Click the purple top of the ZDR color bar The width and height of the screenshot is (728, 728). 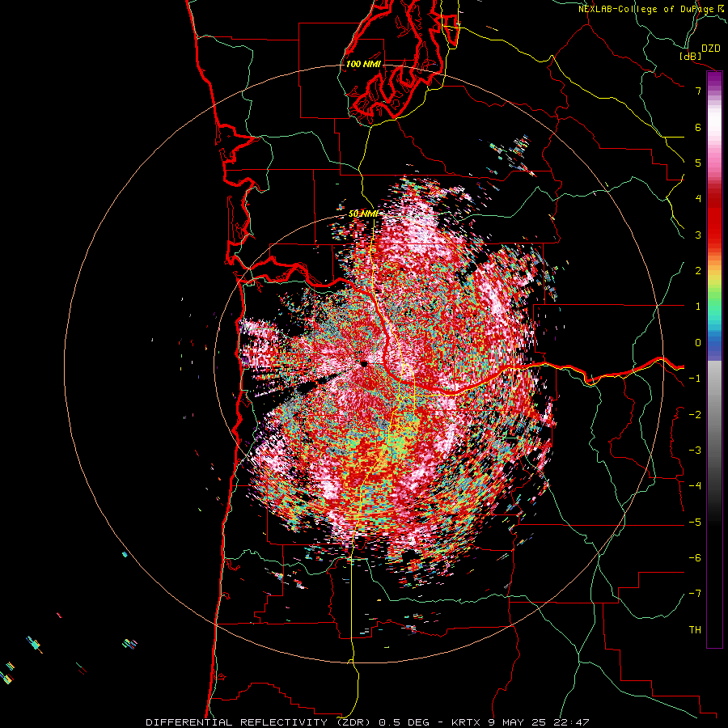[x=714, y=79]
